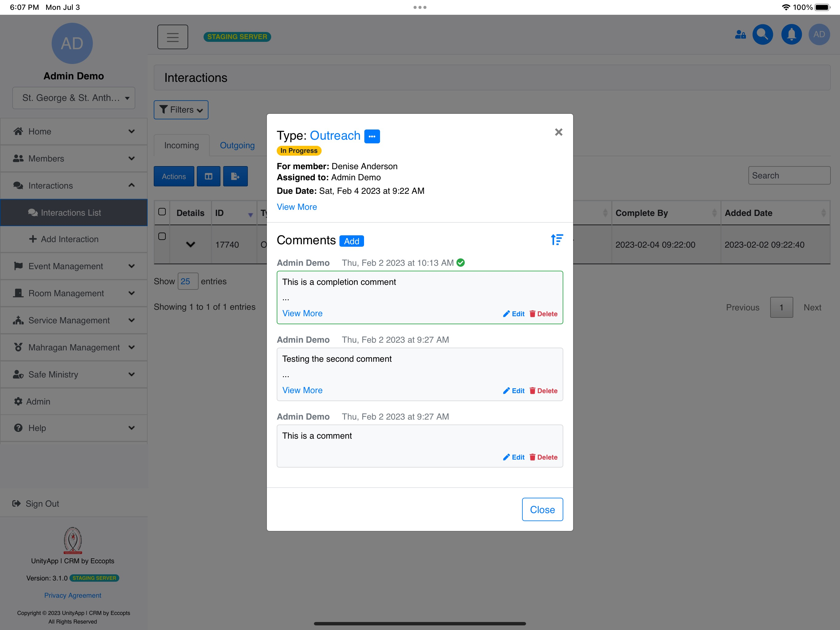The width and height of the screenshot is (840, 630).
Task: Click the In Progress status badge
Action: [x=299, y=150]
